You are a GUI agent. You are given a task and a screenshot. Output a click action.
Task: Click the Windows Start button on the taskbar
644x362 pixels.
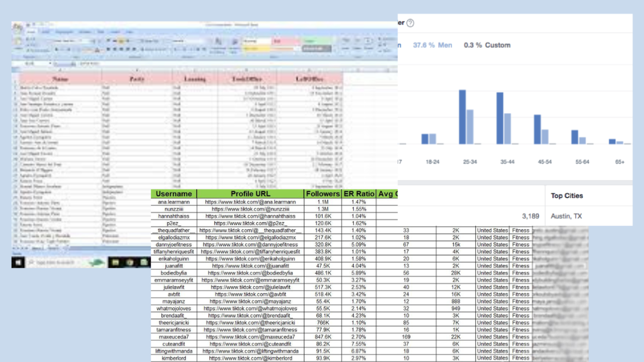click(18, 263)
